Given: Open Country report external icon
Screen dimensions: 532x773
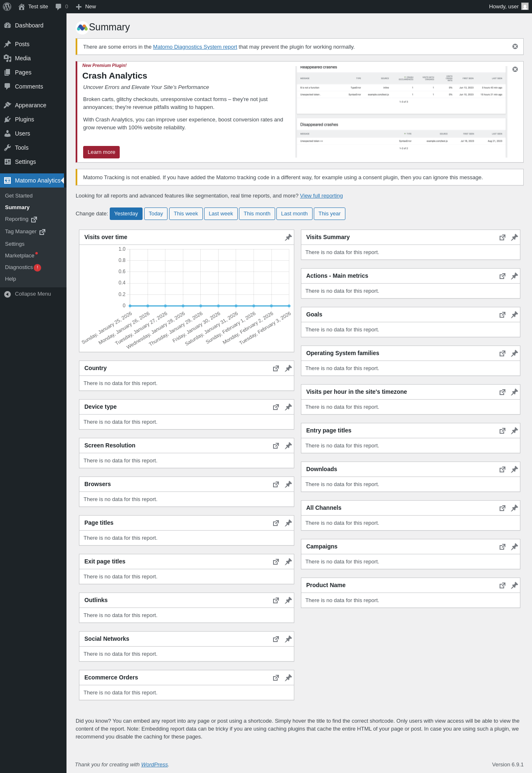Looking at the screenshot, I should [276, 368].
